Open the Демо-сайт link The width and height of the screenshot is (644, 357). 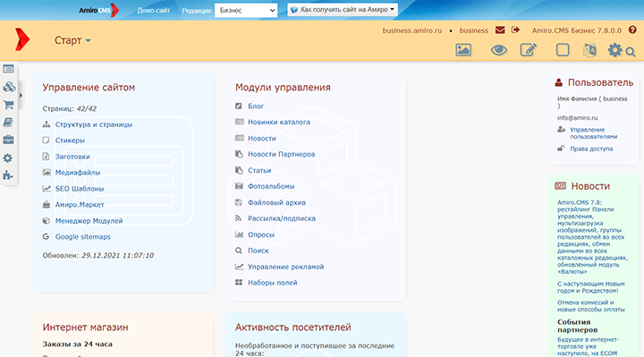coord(153,10)
